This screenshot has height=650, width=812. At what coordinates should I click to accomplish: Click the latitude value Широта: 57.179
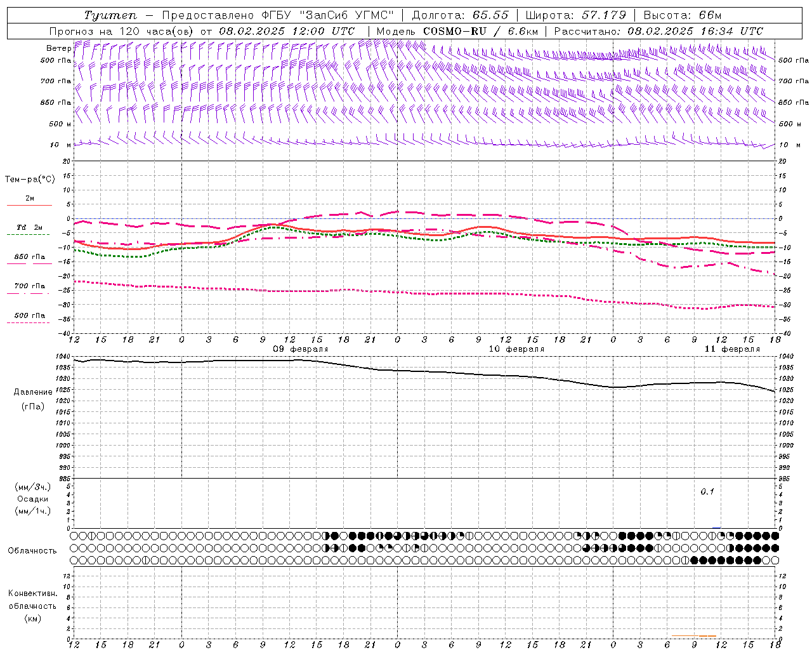[576, 15]
